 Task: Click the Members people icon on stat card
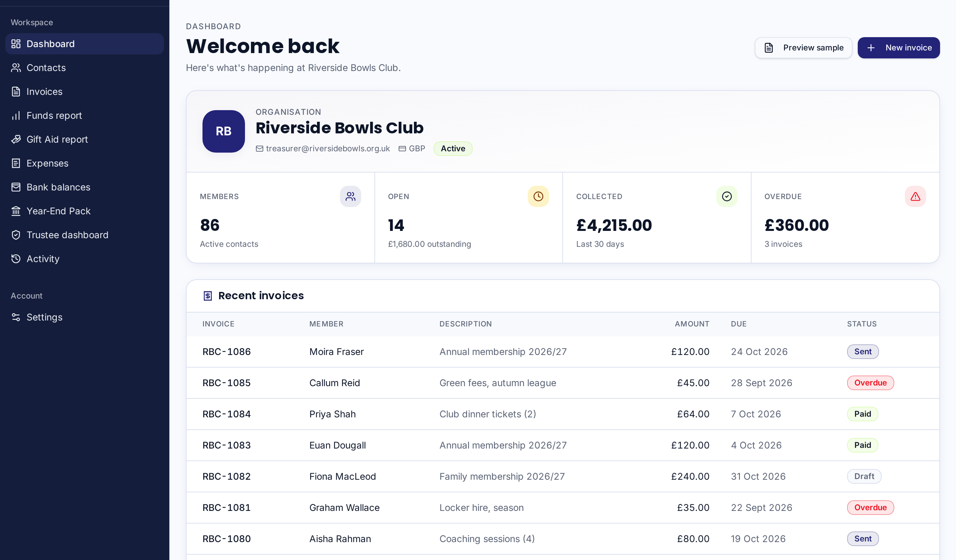pyautogui.click(x=350, y=196)
